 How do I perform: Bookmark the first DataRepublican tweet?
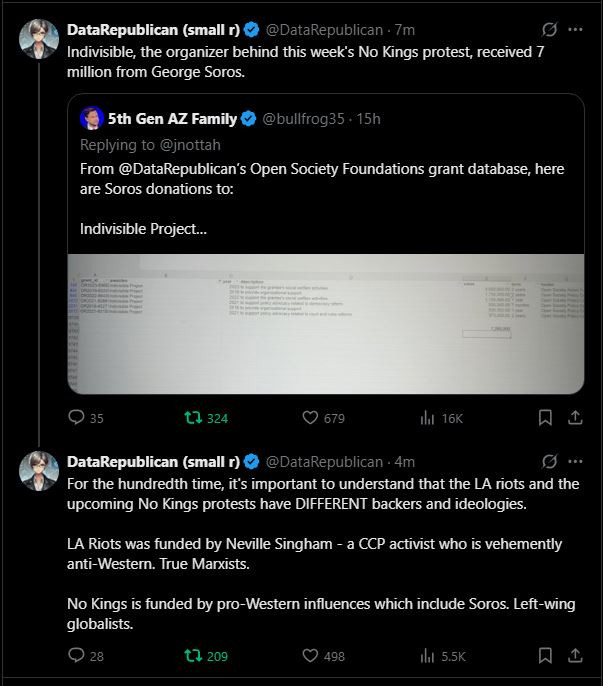click(x=546, y=418)
